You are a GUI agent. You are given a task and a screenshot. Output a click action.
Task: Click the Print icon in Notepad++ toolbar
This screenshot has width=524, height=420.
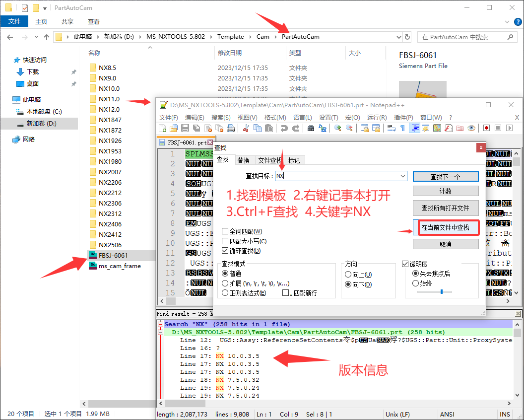click(x=231, y=128)
